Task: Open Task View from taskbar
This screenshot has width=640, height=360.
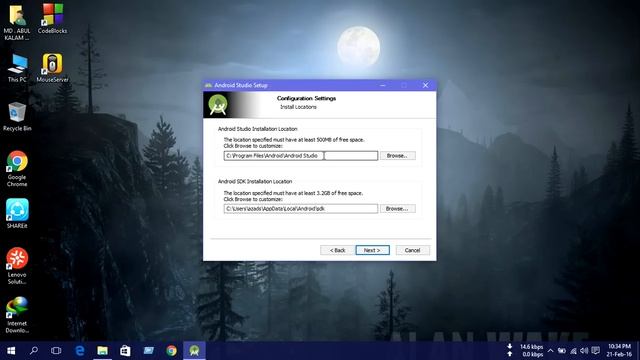Action: pyautogui.click(x=56, y=351)
